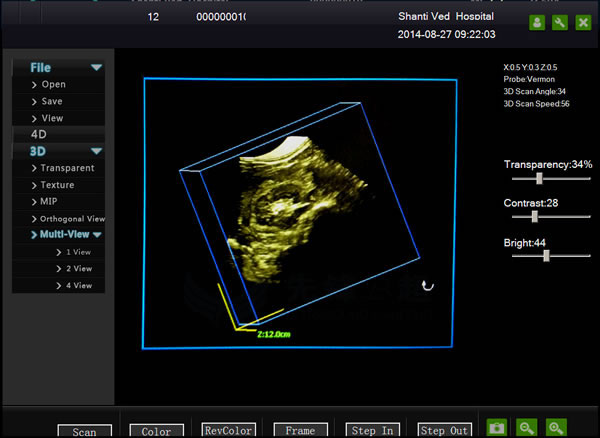Click the 3D Scan Speed:56 text
Viewport: 600px width, 438px height.
click(x=536, y=104)
